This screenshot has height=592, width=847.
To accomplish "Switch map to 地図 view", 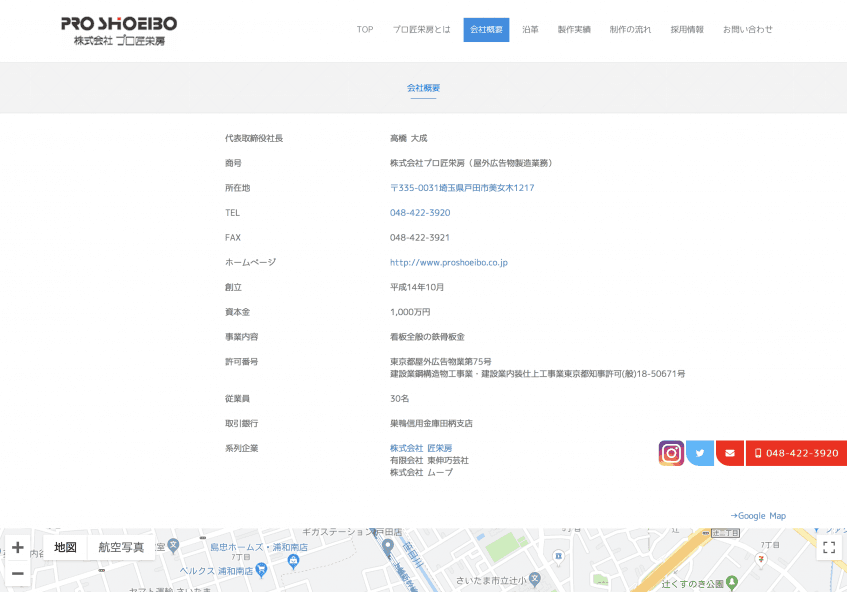I will click(65, 547).
